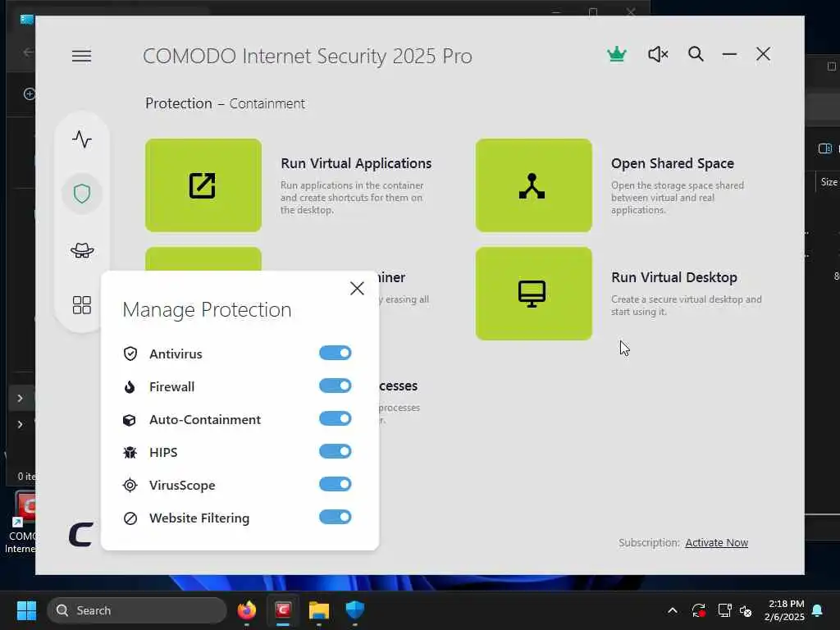Click the Website Filtering label text
The width and height of the screenshot is (840, 630).
199,518
